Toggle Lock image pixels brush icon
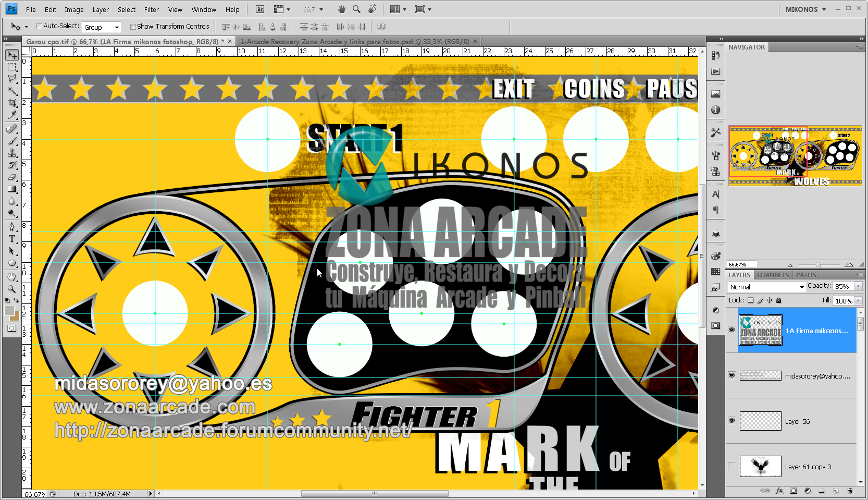Screen dimensions: 868x500 (x=760, y=300)
